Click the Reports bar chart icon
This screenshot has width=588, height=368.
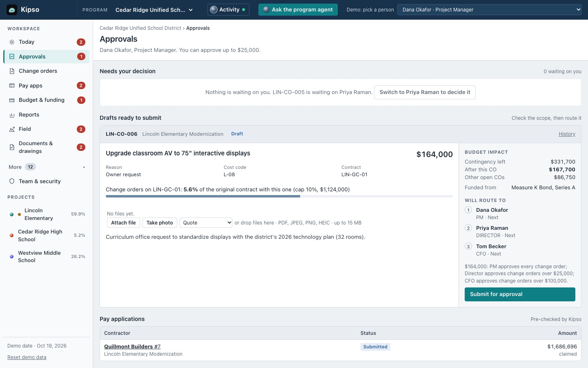pos(12,115)
